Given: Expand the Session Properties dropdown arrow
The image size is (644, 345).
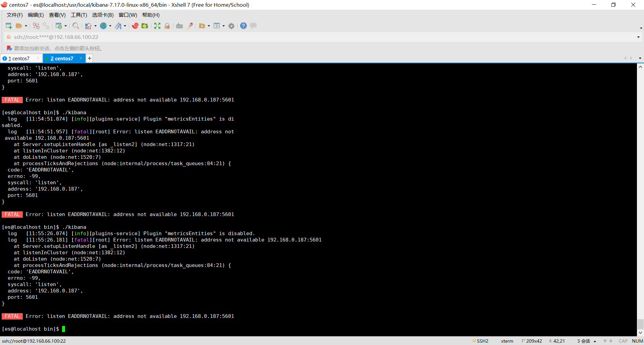Looking at the screenshot, I should [65, 26].
